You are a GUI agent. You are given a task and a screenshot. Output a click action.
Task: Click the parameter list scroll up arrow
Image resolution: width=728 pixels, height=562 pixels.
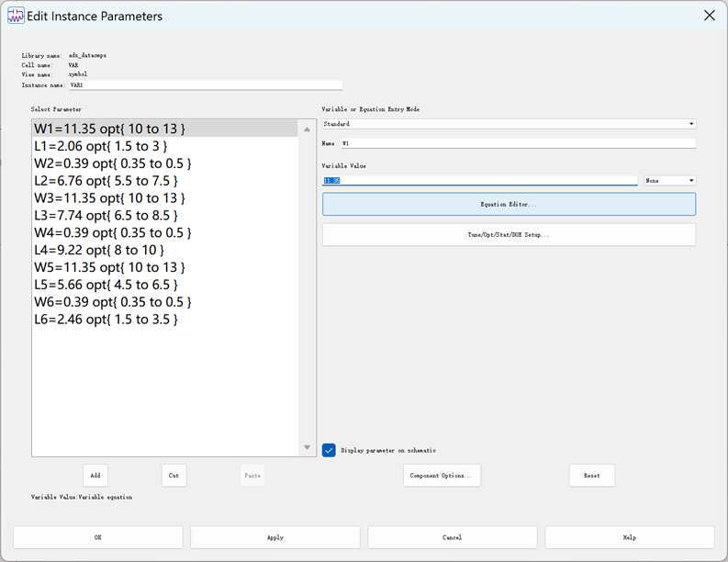tap(307, 129)
